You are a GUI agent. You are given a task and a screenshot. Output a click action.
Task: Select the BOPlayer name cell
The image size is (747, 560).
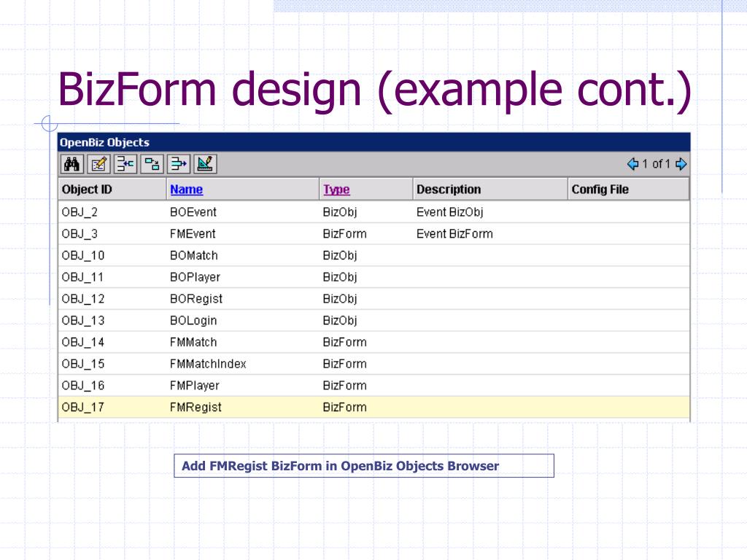tap(195, 277)
